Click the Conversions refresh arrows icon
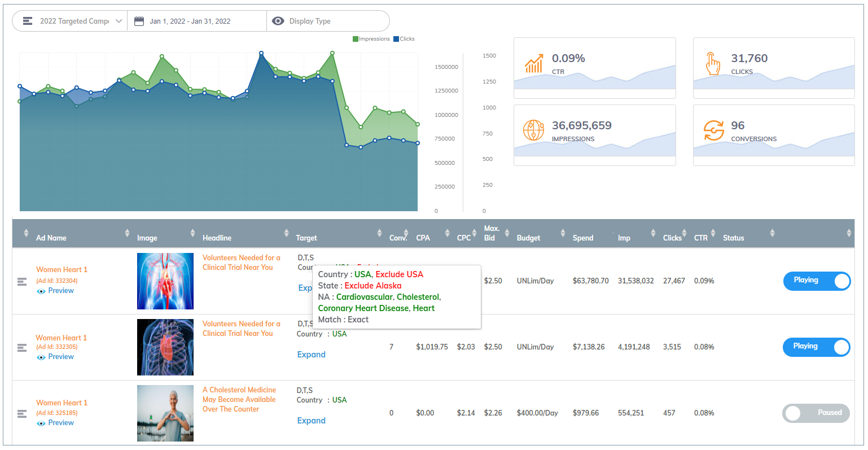Image resolution: width=868 pixels, height=450 pixels. [x=713, y=130]
